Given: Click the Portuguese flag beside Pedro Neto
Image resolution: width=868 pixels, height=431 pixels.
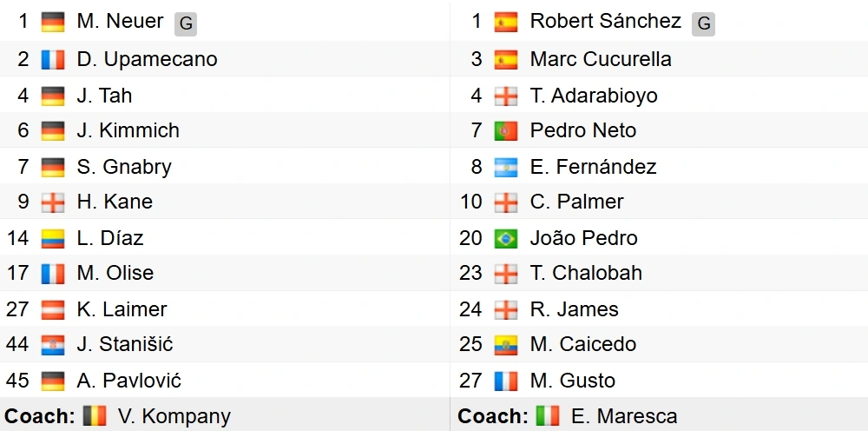Looking at the screenshot, I should point(506,130).
